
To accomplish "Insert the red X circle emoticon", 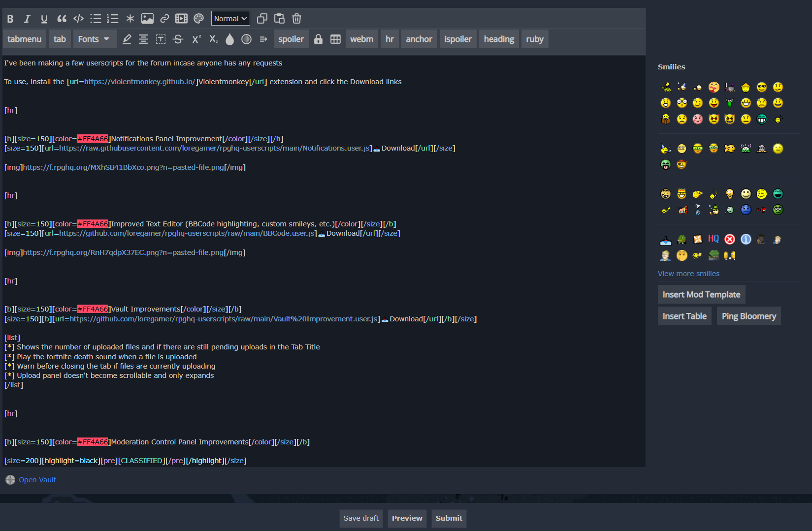I will [730, 239].
